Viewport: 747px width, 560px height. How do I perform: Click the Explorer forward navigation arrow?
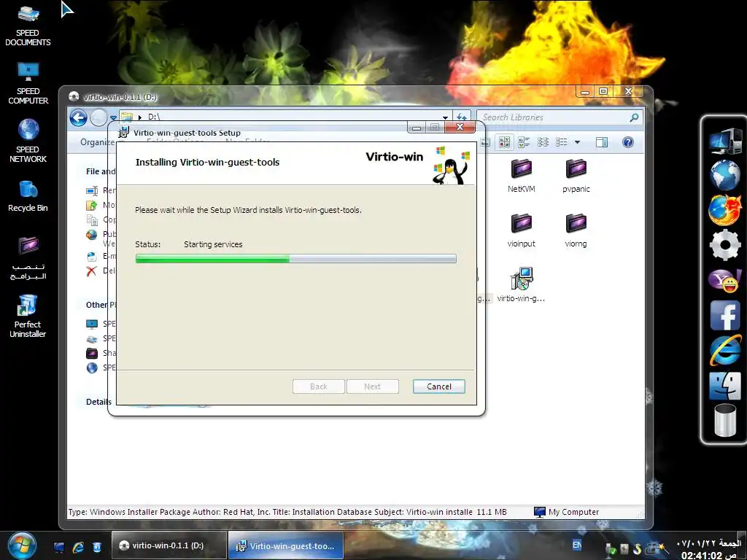(98, 117)
